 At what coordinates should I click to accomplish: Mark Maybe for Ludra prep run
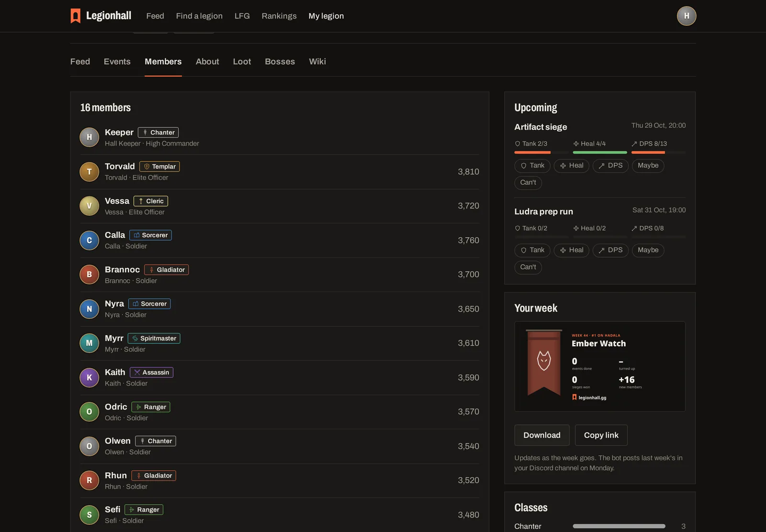pyautogui.click(x=648, y=250)
